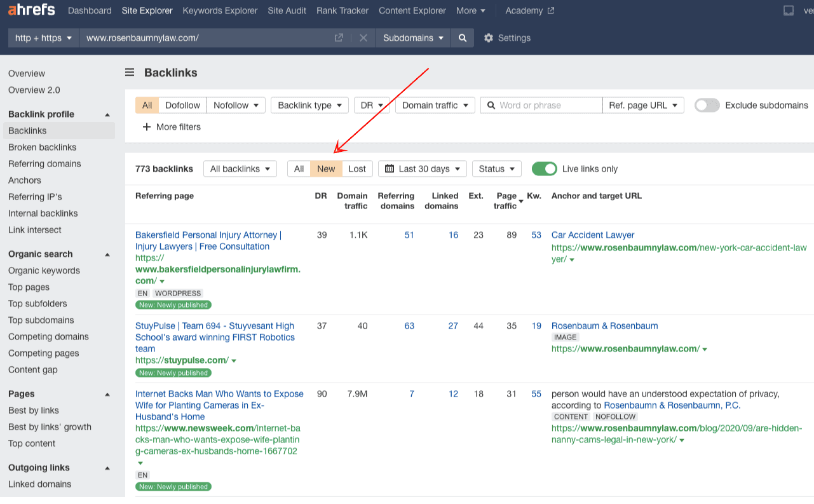Open the Domain traffic dropdown
The image size is (814, 504).
435,106
